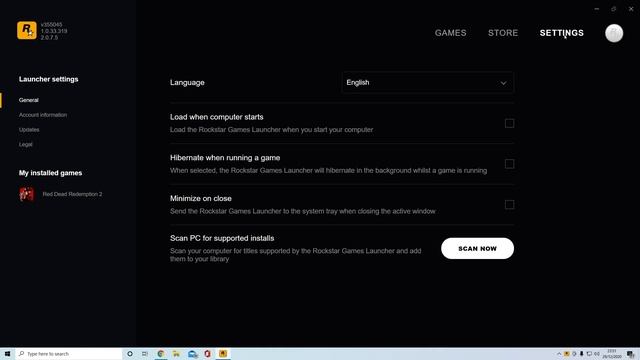Open the volume control tray icon
This screenshot has width=640, height=360.
click(x=597, y=354)
